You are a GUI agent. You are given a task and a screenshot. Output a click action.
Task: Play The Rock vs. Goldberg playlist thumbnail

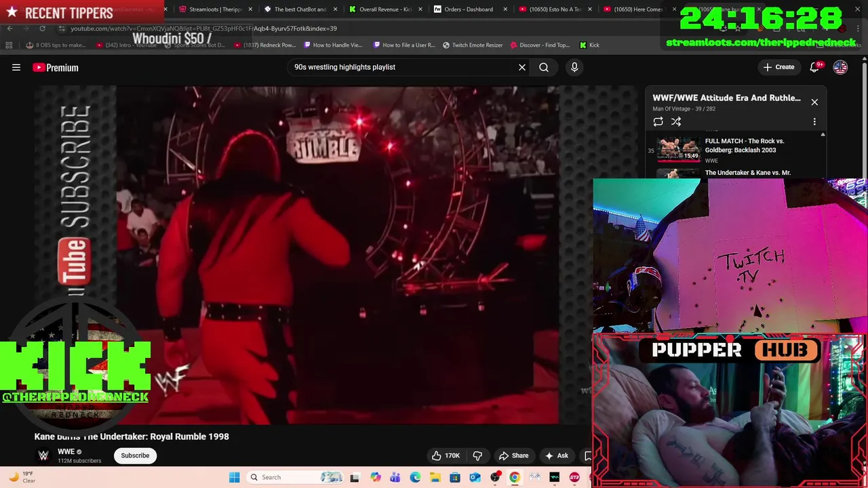[678, 150]
